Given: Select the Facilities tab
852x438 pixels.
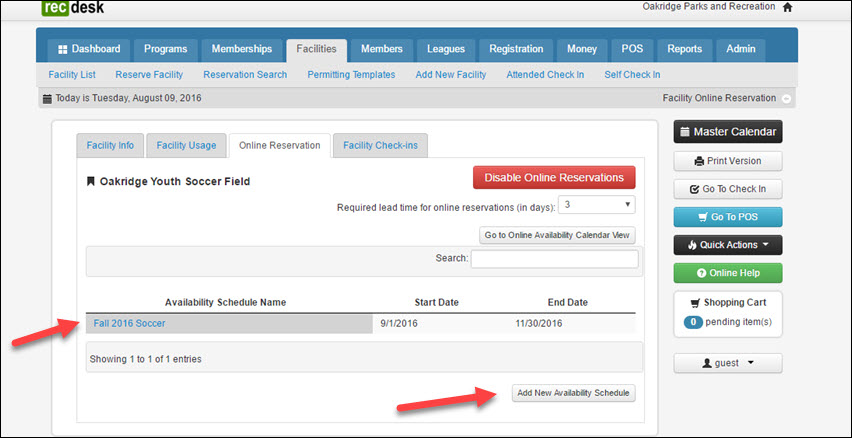Looking at the screenshot, I should click(316, 49).
